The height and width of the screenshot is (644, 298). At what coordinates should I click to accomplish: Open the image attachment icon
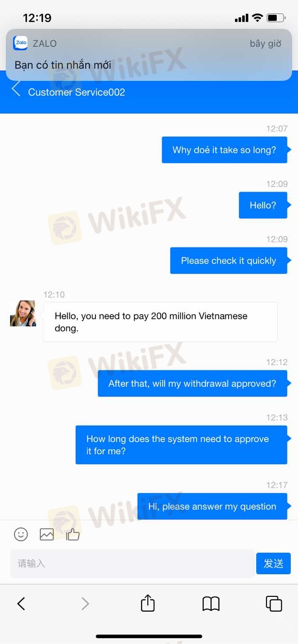pyautogui.click(x=47, y=534)
